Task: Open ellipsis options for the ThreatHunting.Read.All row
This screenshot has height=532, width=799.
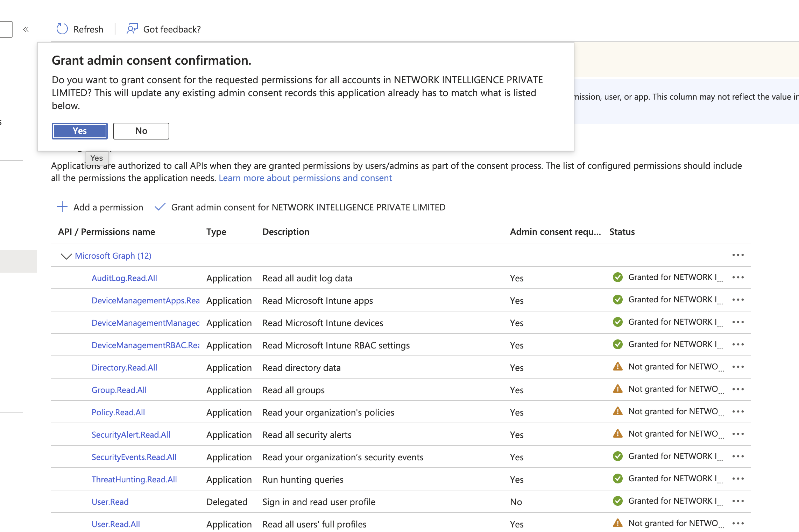Action: click(738, 479)
